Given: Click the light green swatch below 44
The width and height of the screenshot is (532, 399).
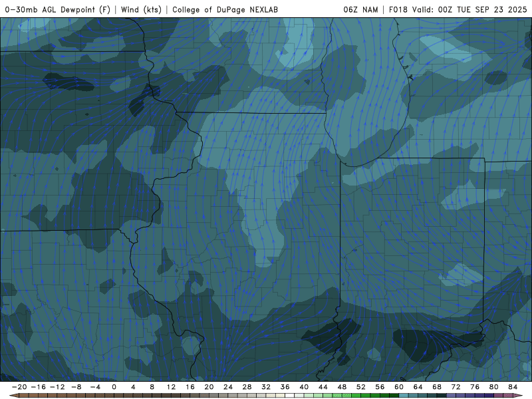Looking at the screenshot, I should pos(328,396).
